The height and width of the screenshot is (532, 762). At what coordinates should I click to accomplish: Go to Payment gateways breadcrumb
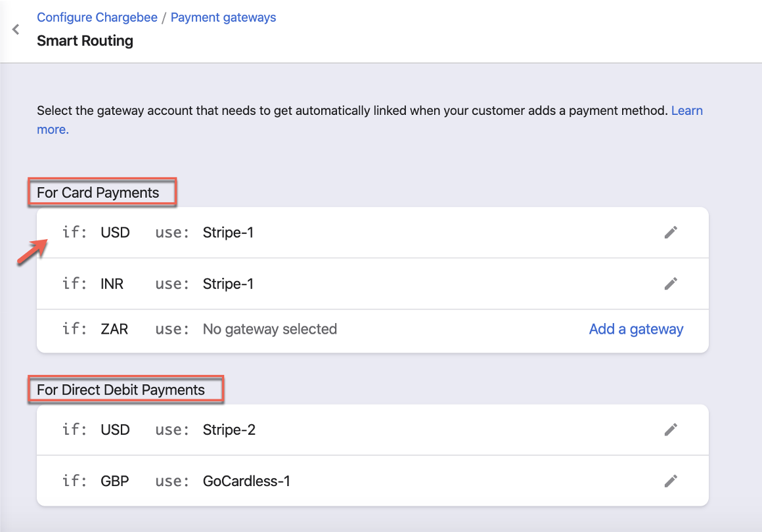coord(223,18)
